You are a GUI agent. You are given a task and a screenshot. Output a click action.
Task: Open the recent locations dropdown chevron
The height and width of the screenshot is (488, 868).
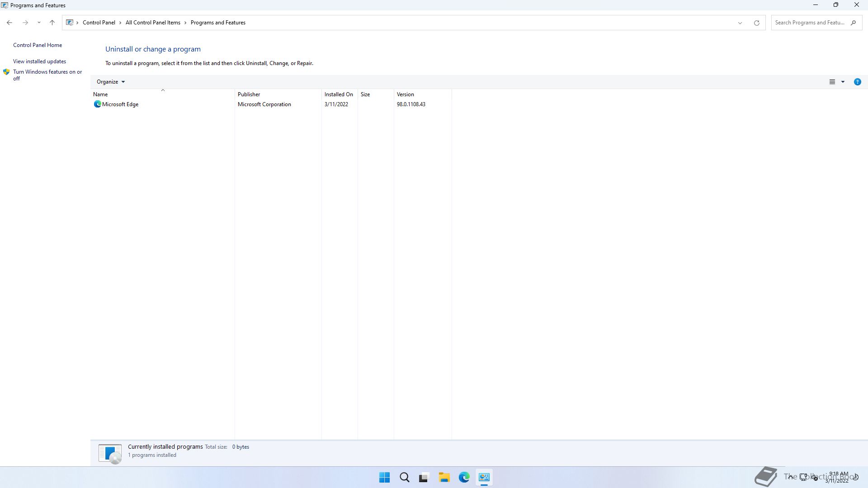coord(39,23)
